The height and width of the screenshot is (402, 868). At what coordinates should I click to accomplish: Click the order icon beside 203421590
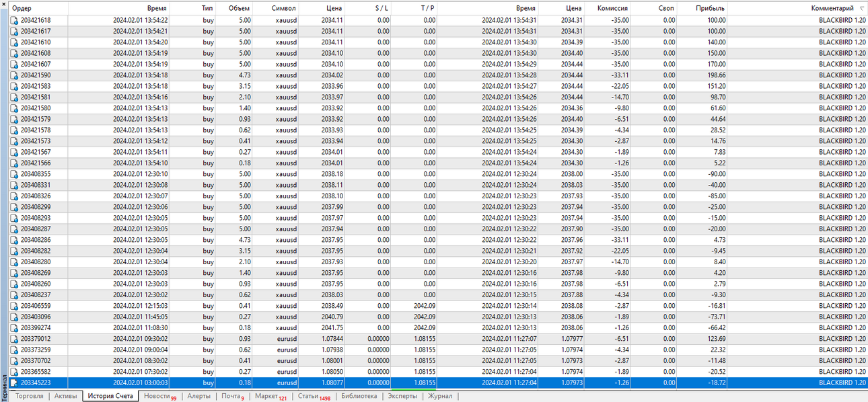[x=14, y=75]
